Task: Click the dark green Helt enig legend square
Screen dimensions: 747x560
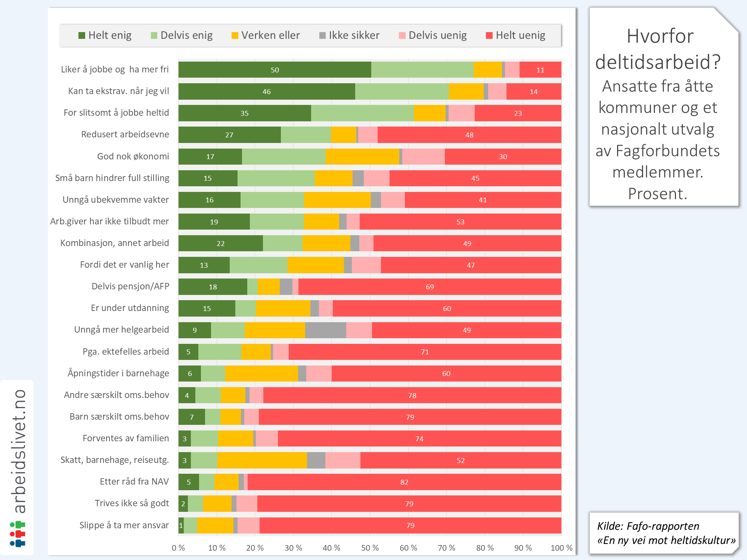Action: click(82, 35)
